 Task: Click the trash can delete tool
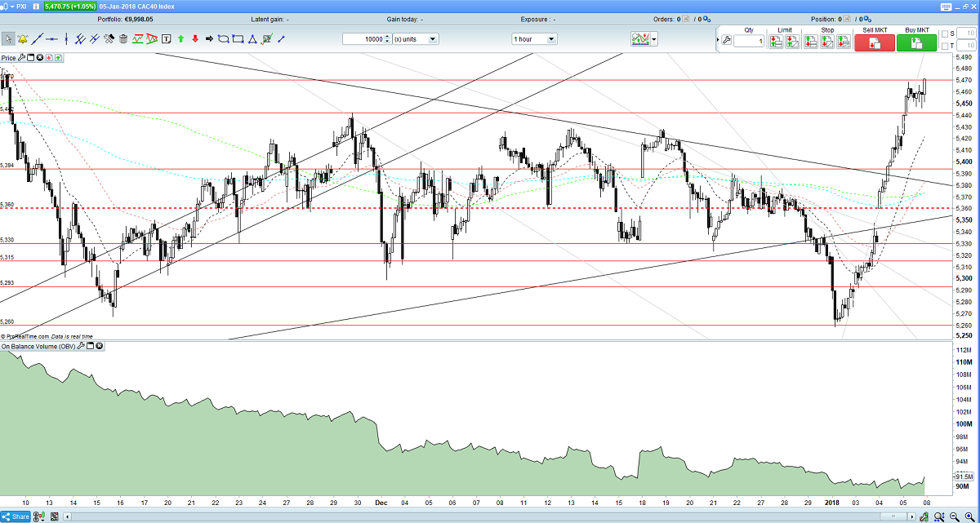(123, 38)
